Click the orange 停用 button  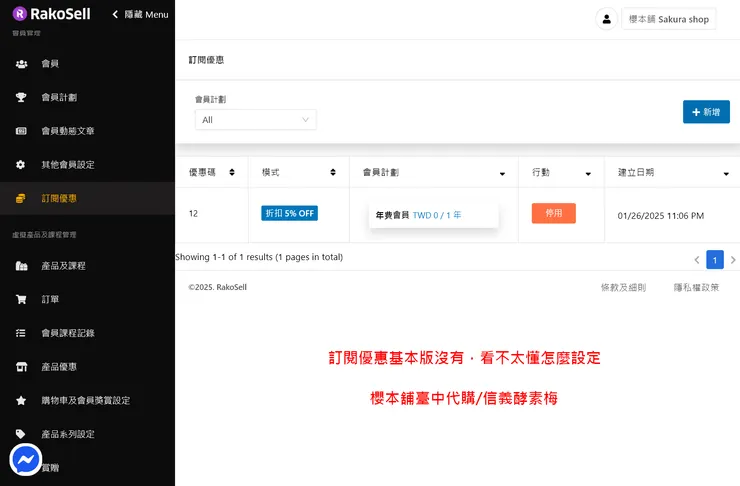[x=554, y=213]
